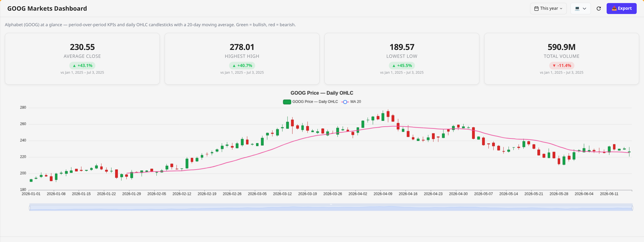Toggle the GOOG Price Daily OHLC legend series

(x=310, y=102)
